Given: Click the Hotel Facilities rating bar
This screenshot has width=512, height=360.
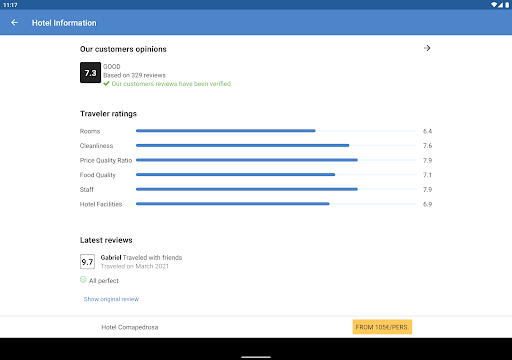Looking at the screenshot, I should point(276,204).
